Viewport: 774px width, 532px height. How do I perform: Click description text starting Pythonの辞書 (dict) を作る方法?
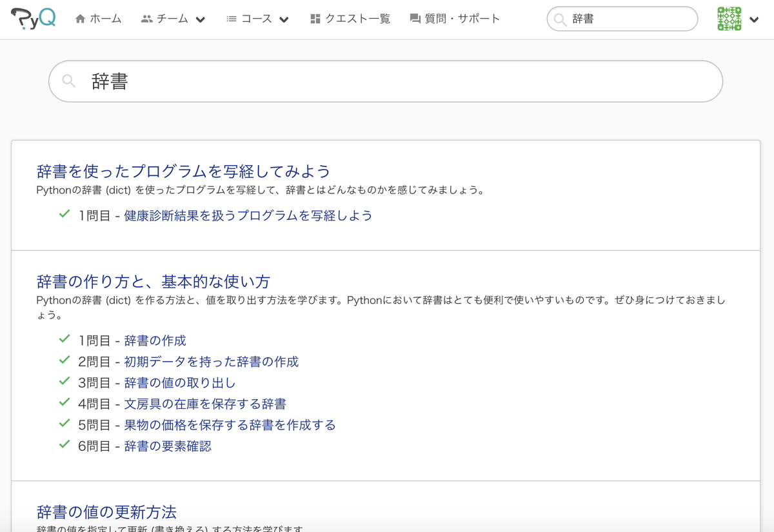click(x=381, y=308)
